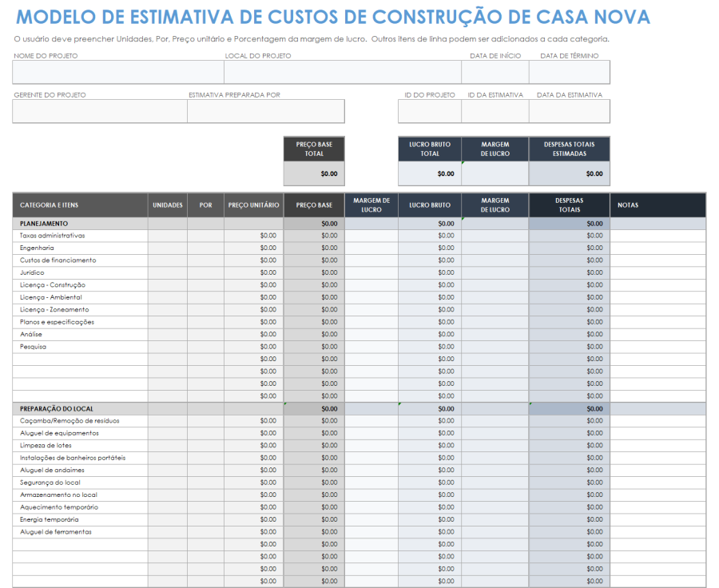Select the PREÇO BASE TOTAL value cell
Viewport: 719px width, 588px height.
coord(314,172)
